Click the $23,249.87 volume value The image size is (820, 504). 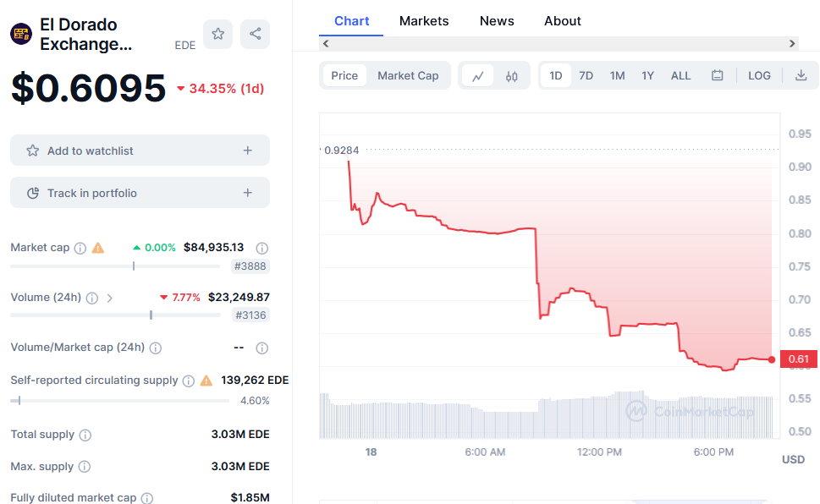click(239, 298)
